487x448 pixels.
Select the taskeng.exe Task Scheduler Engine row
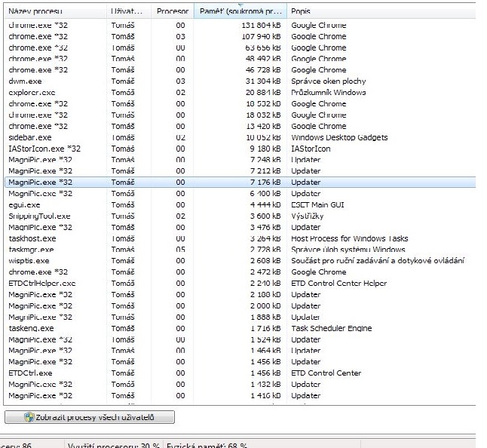31,328
